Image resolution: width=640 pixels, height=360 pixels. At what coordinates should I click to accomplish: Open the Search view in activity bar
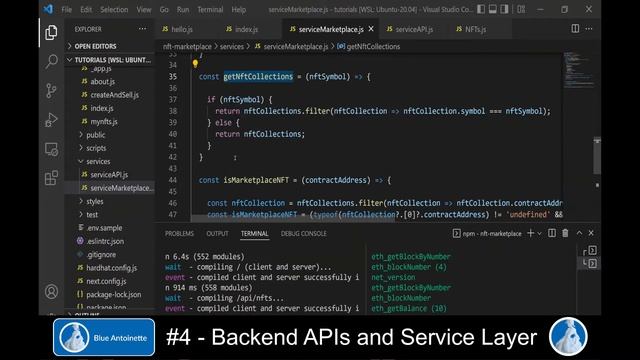[x=51, y=62]
